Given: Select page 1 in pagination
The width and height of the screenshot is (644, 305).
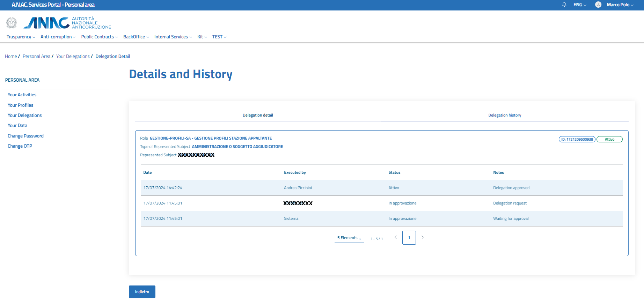Looking at the screenshot, I should pyautogui.click(x=409, y=238).
